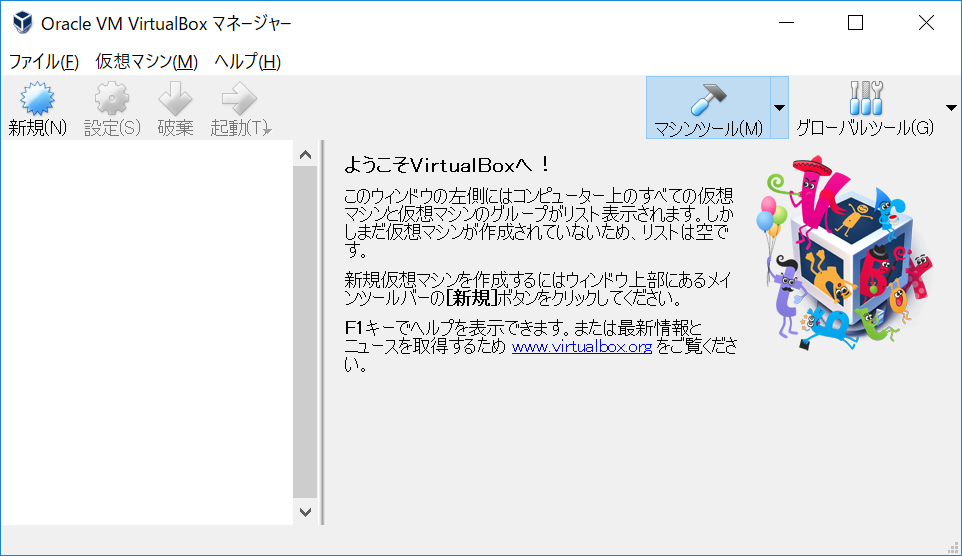
Task: Follow the www.virtualbox.org link
Action: pos(582,347)
